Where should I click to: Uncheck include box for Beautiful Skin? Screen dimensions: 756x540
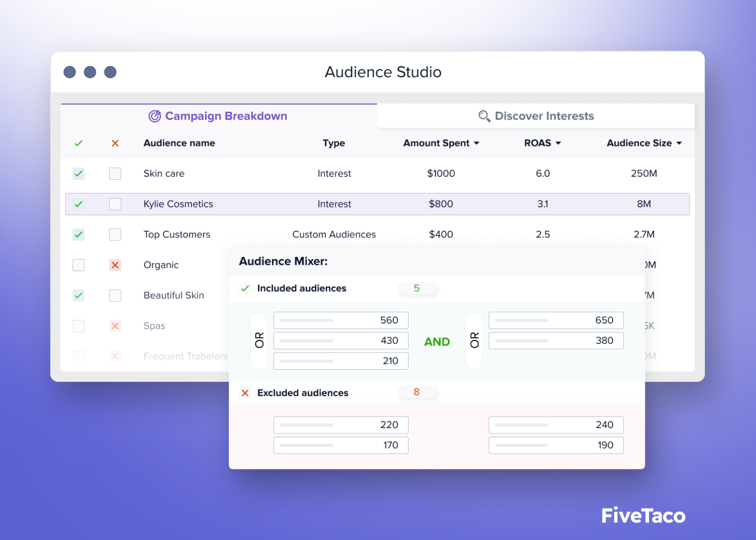(79, 295)
